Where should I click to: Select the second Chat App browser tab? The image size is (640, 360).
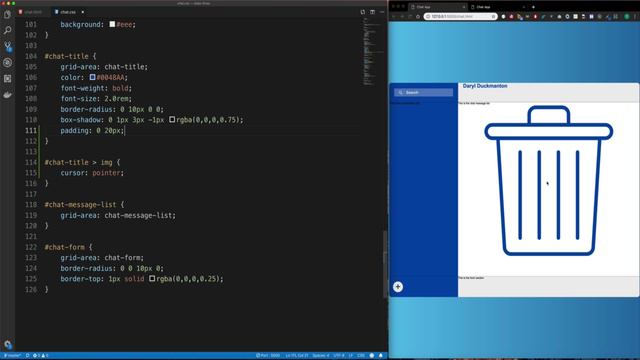pyautogui.click(x=497, y=7)
